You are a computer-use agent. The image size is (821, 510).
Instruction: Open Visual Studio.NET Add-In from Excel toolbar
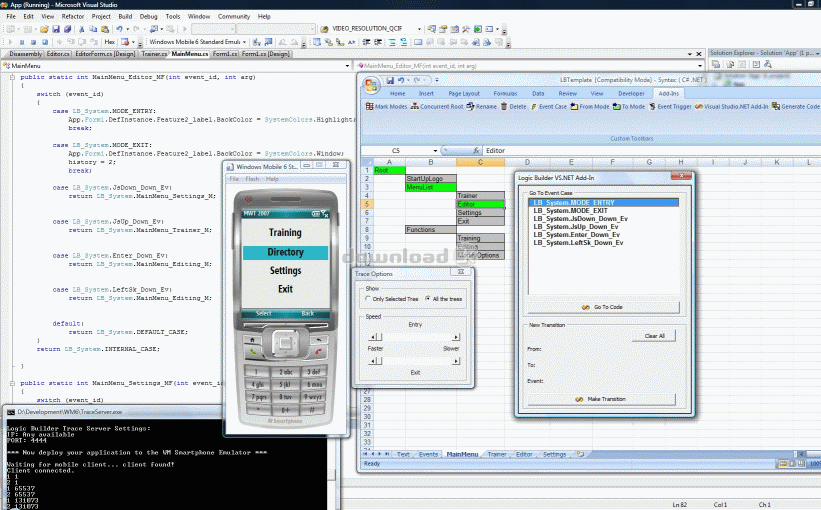(731, 106)
